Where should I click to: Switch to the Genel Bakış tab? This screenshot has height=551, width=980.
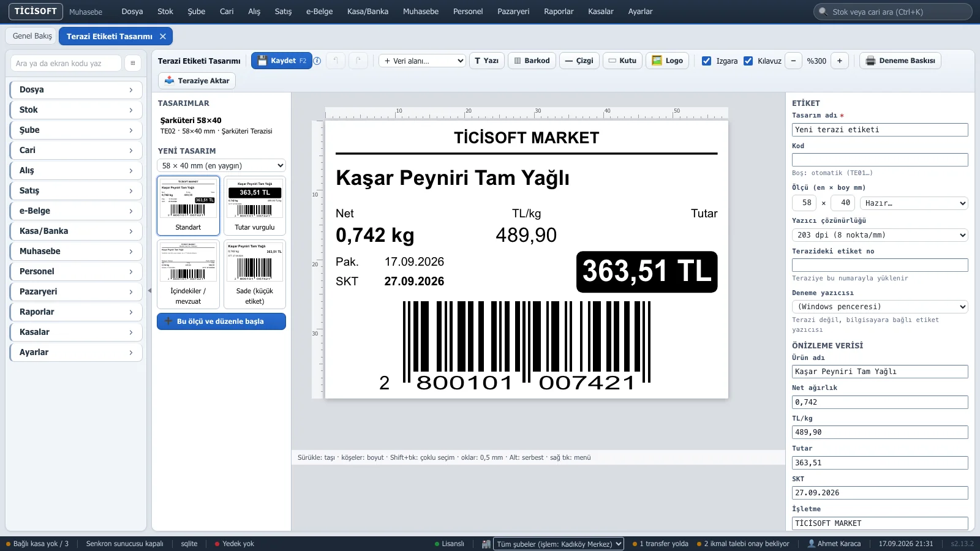32,36
